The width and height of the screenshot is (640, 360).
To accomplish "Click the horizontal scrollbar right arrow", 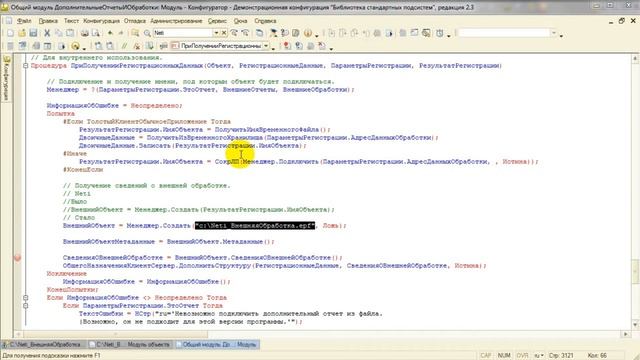I will click(626, 334).
